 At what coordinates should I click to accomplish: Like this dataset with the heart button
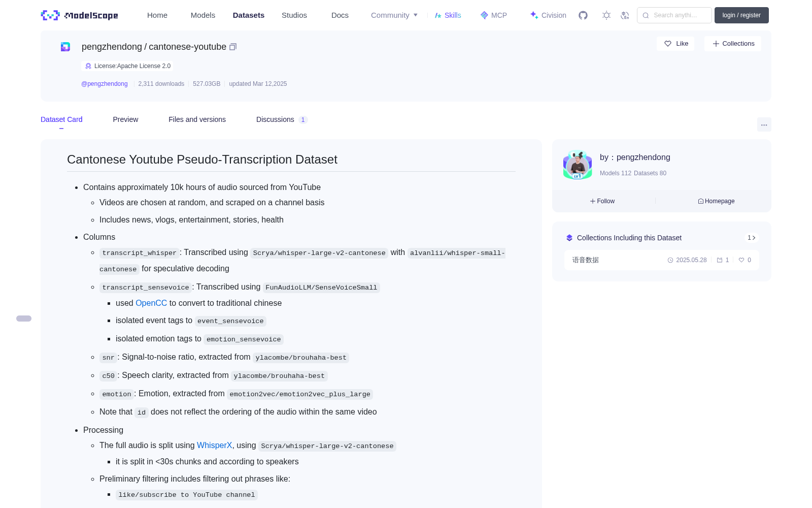676,44
